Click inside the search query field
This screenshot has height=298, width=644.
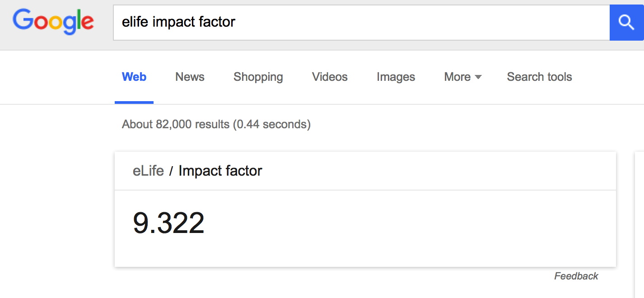tap(316, 23)
